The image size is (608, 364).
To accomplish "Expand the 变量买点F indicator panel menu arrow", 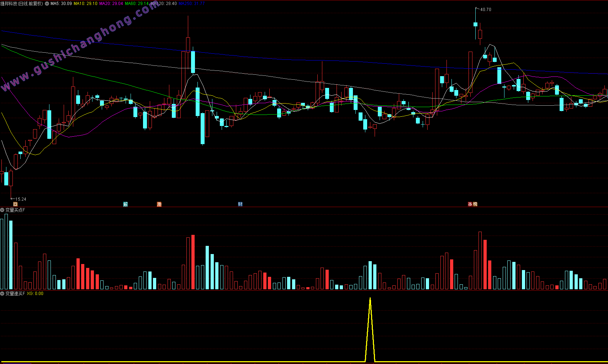I will 2,210.
